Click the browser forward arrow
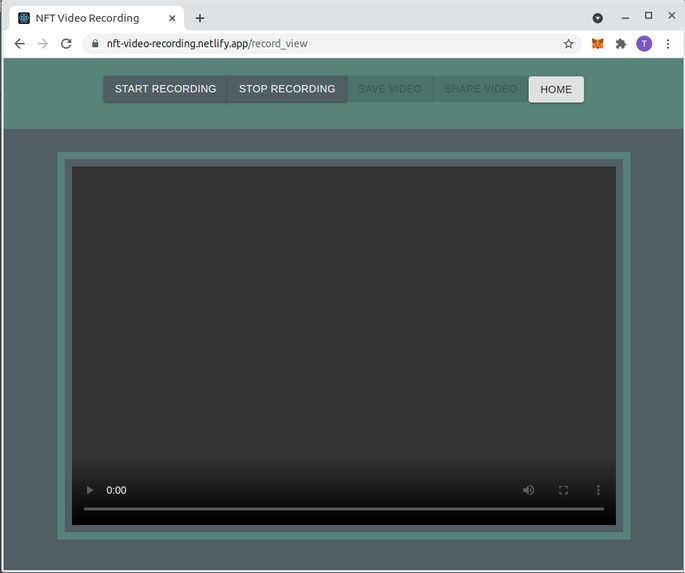 point(43,44)
